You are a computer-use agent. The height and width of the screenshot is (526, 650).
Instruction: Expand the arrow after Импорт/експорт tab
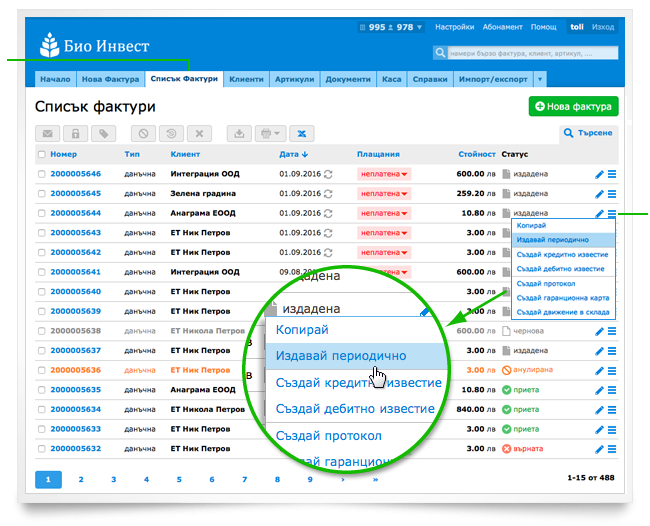pos(540,79)
